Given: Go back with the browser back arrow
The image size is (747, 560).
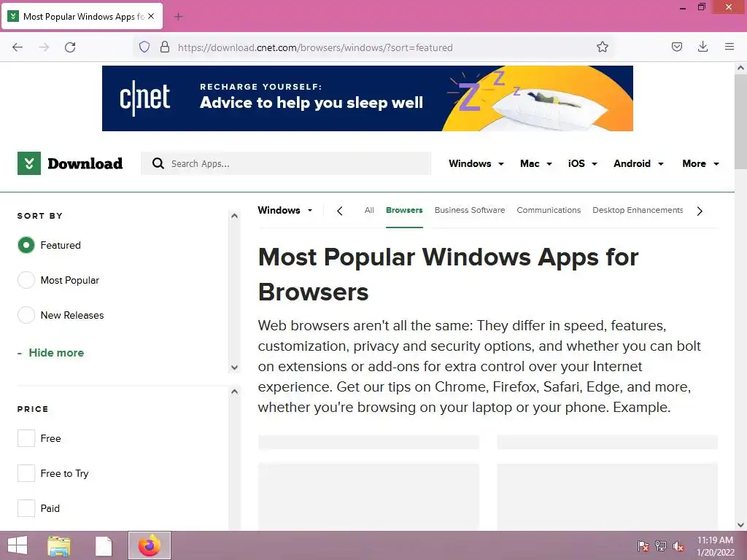Looking at the screenshot, I should coord(18,47).
